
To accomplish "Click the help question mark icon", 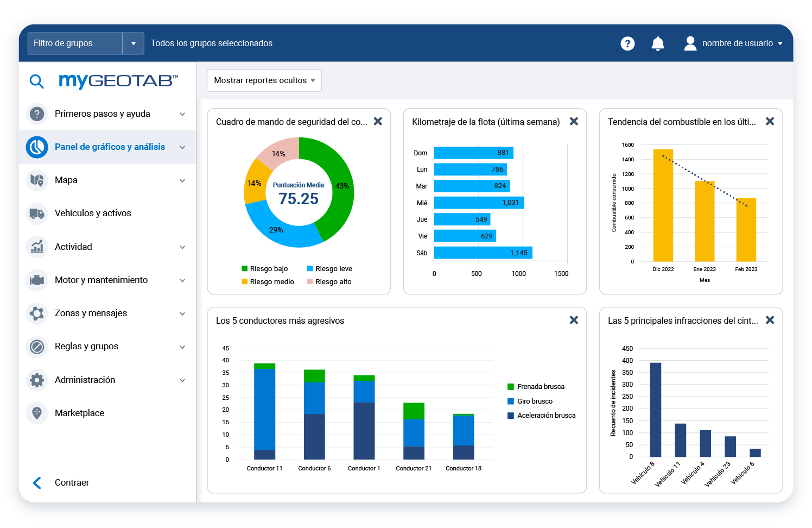I will click(x=627, y=43).
